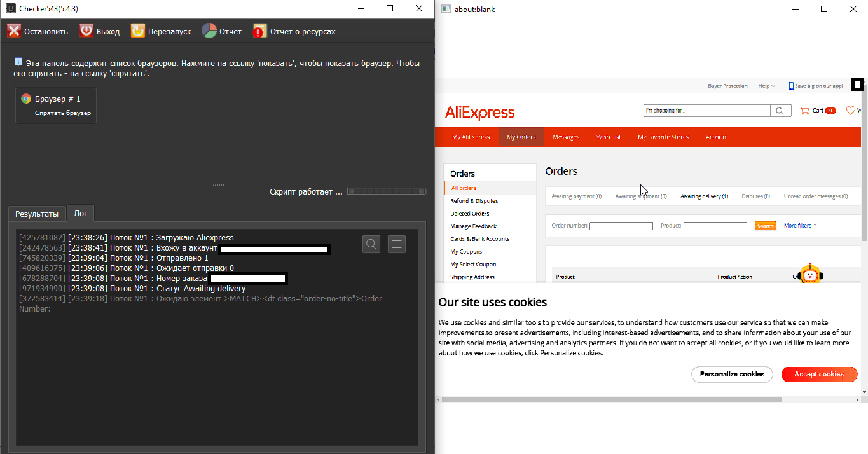Open the log hamburger menu icon
Screen dimensions: 868x454
[x=397, y=244]
